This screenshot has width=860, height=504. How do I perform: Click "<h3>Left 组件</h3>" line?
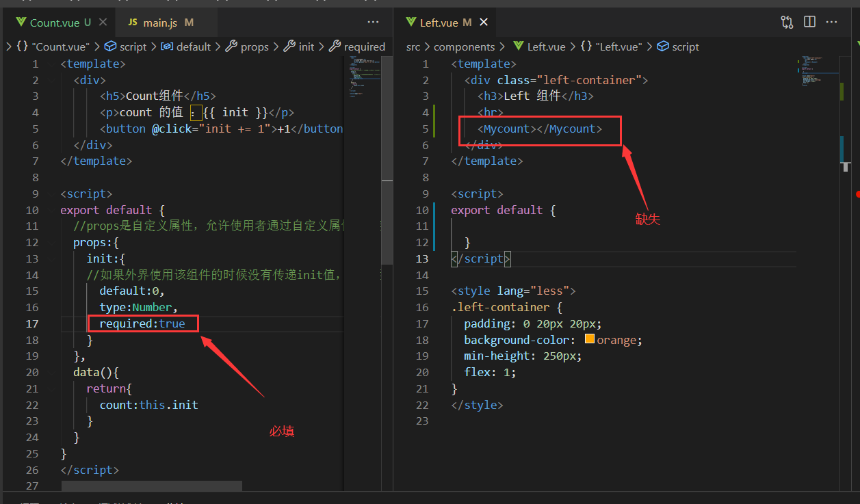click(535, 96)
